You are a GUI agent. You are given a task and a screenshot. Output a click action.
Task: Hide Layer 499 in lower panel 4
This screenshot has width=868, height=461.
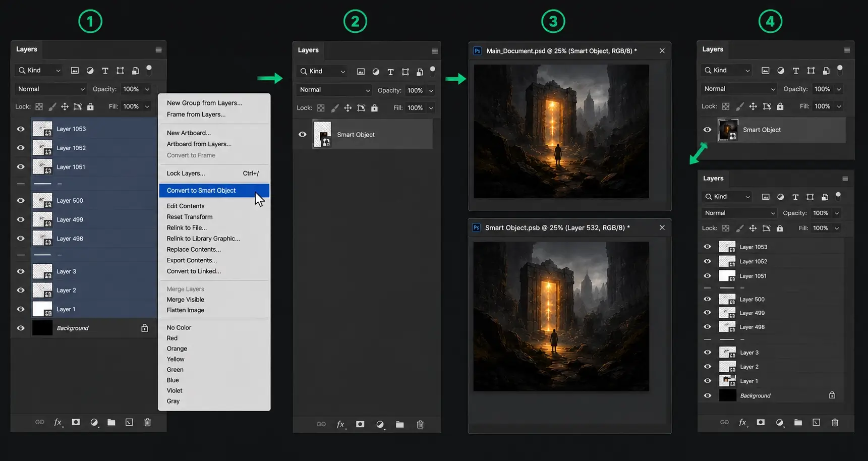point(707,313)
